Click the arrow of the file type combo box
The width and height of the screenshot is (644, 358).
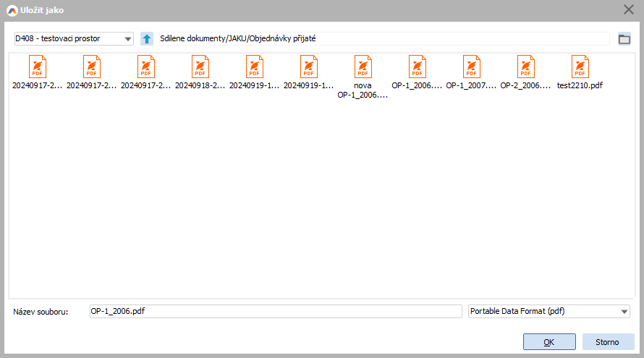(x=624, y=312)
